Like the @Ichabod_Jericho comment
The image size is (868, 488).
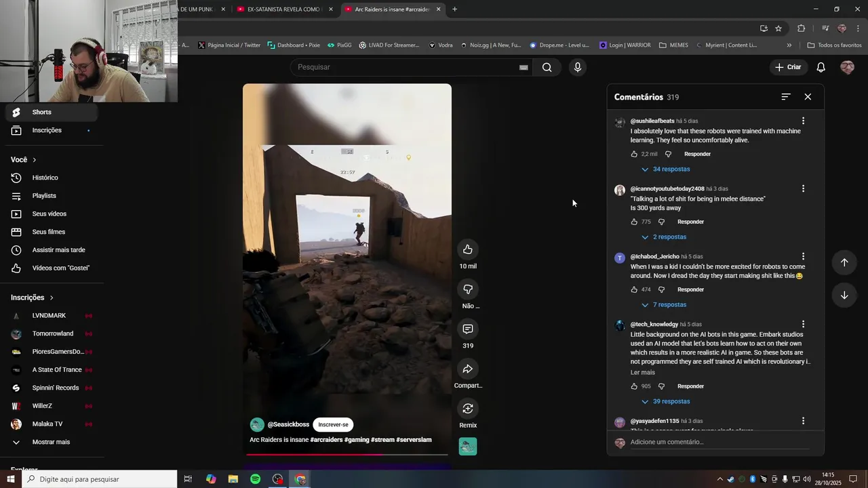[634, 289]
